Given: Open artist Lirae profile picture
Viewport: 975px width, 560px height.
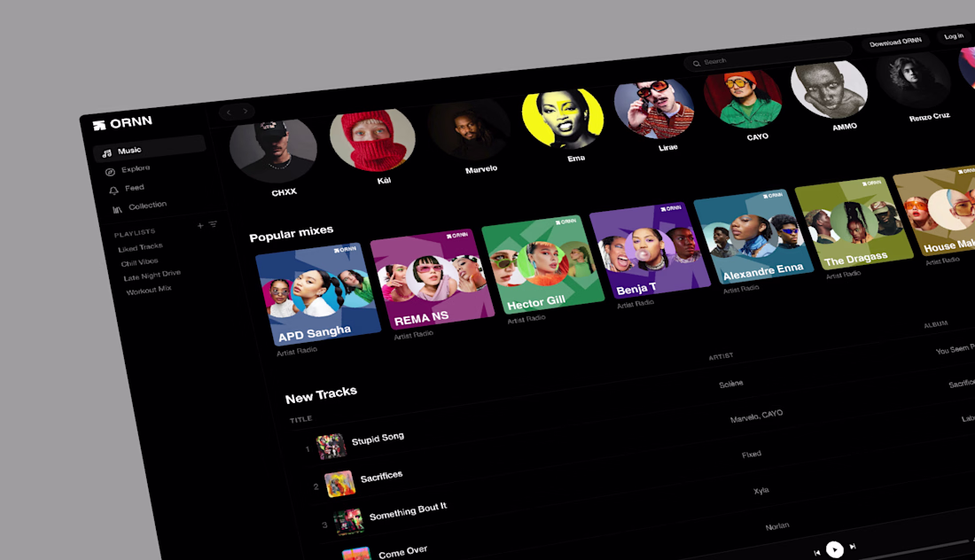Looking at the screenshot, I should point(654,109).
